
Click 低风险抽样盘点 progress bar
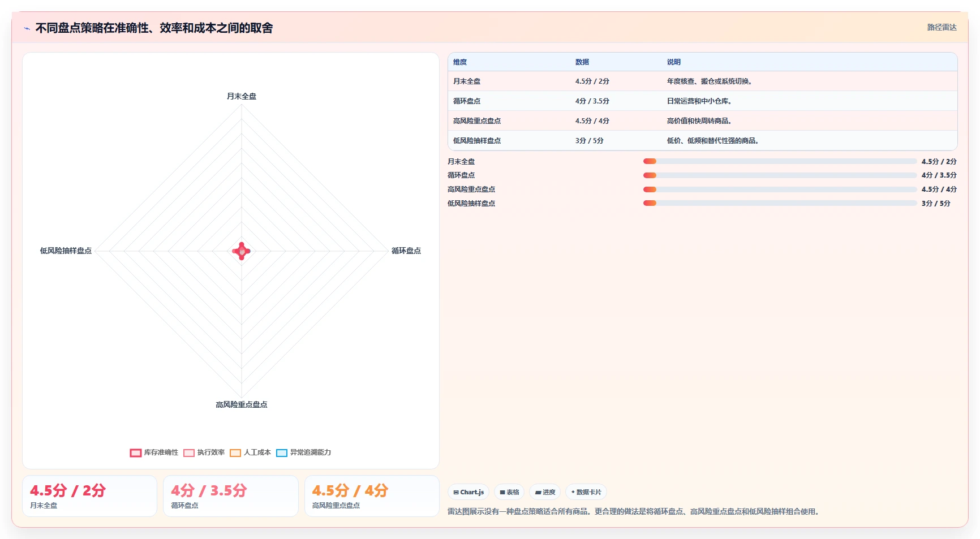780,203
